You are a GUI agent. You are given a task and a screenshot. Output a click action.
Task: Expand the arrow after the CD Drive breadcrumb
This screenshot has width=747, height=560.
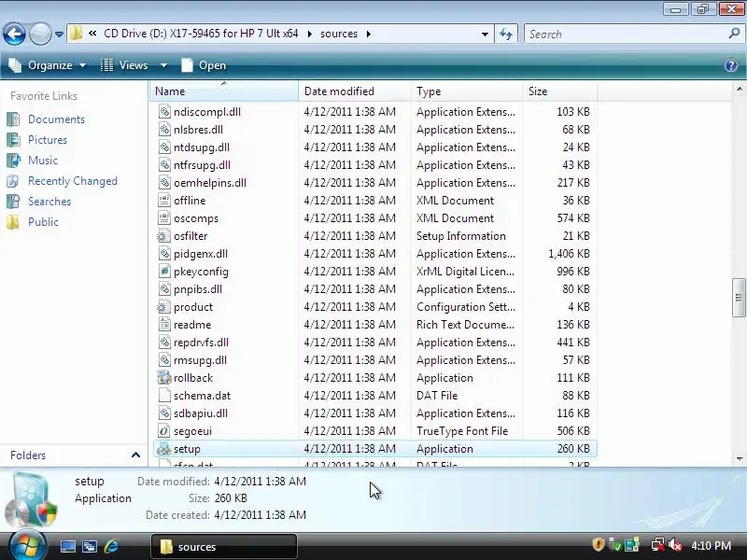pyautogui.click(x=310, y=35)
